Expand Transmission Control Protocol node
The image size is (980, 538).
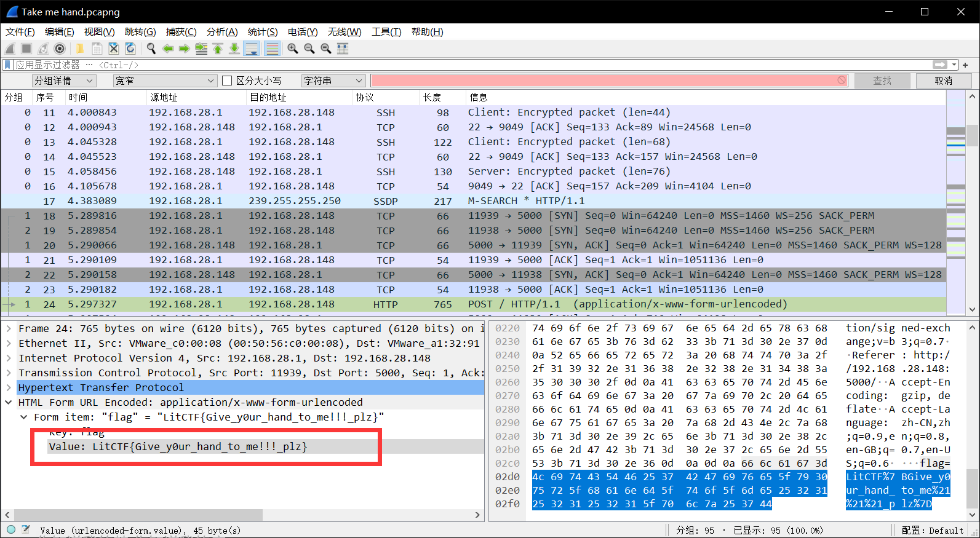pos(9,373)
